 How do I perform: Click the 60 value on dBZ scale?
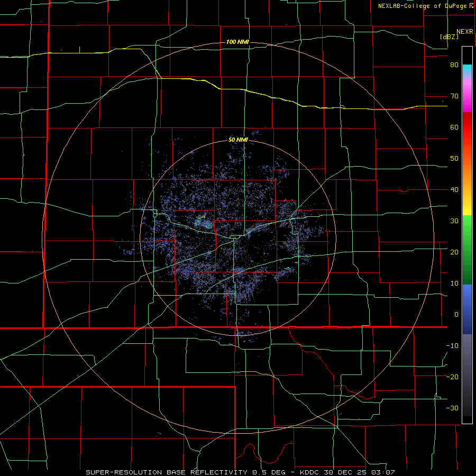coord(454,127)
